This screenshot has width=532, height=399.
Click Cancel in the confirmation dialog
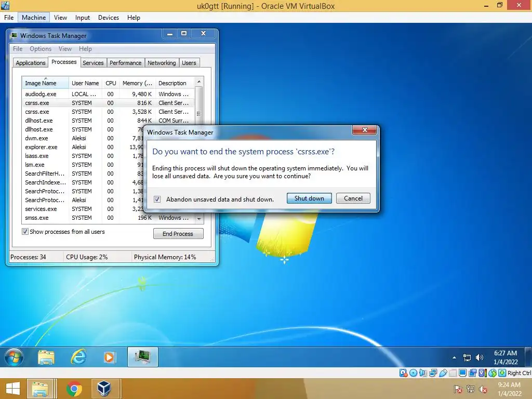pos(353,198)
